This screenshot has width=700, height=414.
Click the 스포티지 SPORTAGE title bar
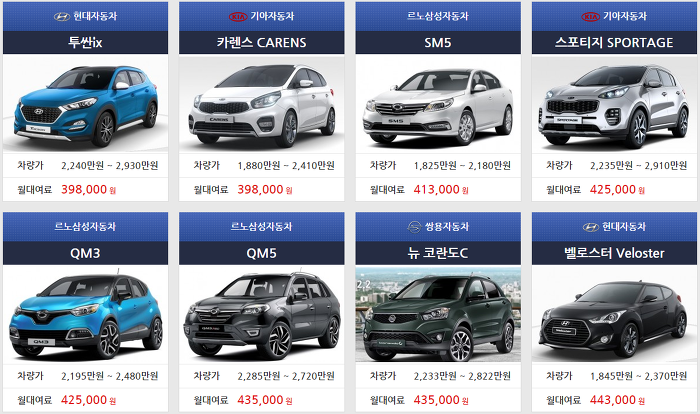[x=614, y=42]
